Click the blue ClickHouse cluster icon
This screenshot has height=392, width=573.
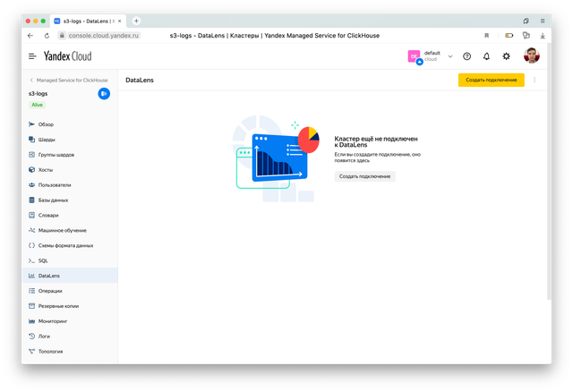point(104,93)
